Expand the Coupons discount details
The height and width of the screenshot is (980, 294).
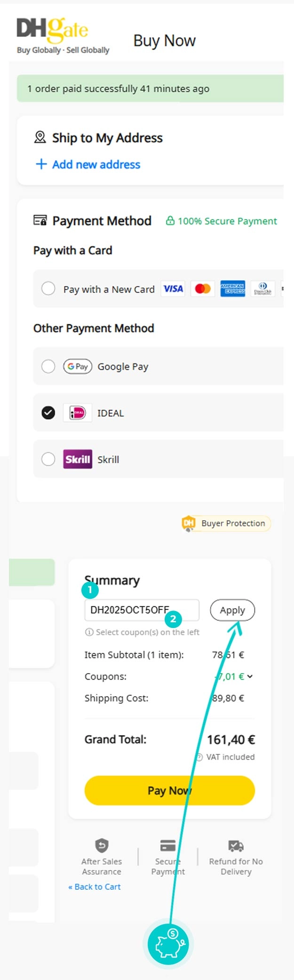[x=250, y=676]
